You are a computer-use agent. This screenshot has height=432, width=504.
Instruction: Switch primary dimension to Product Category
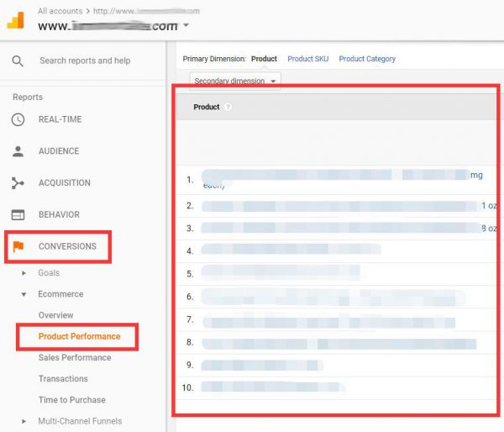pos(366,59)
